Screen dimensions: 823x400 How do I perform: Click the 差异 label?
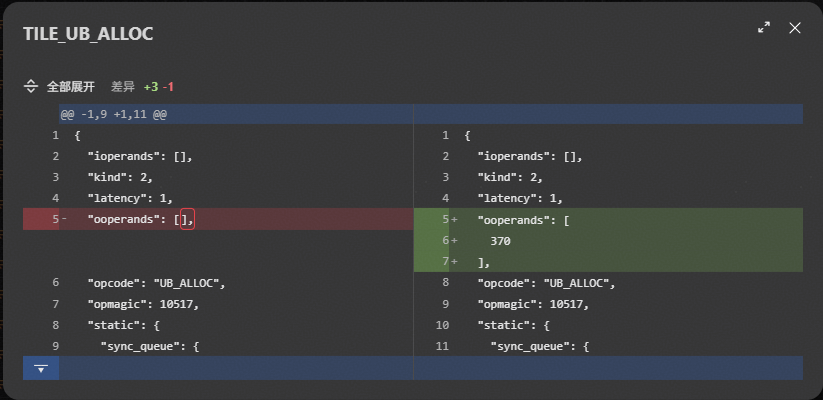(122, 87)
